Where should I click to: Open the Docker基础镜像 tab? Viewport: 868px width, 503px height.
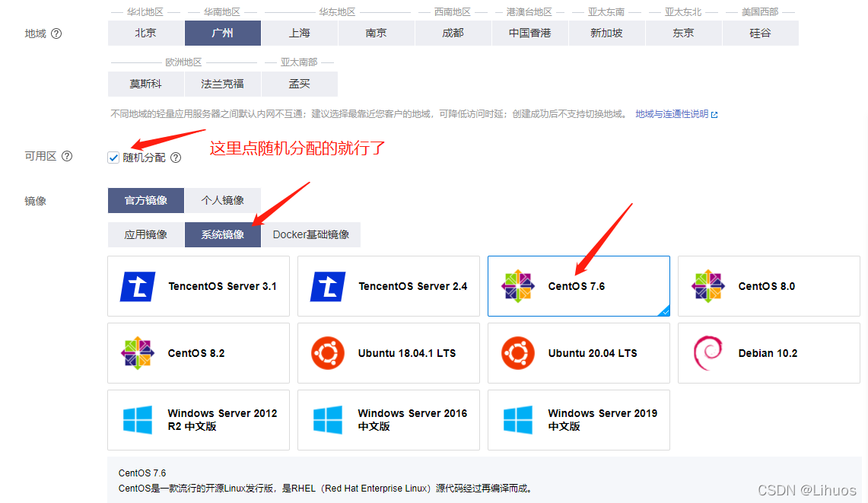(x=311, y=235)
